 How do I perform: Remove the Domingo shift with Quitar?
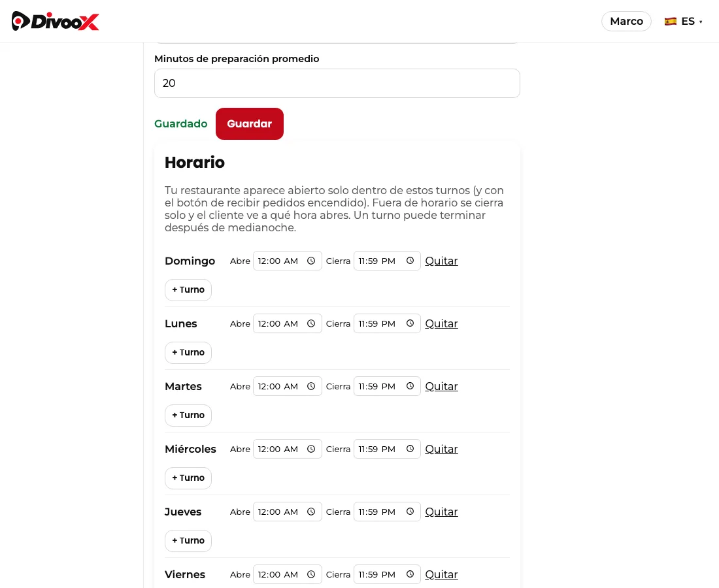(441, 261)
